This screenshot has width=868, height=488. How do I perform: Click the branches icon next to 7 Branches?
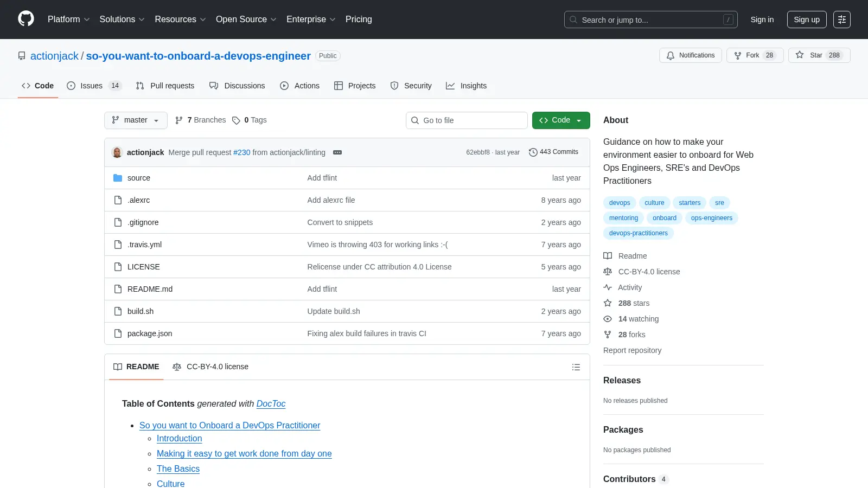pyautogui.click(x=179, y=120)
